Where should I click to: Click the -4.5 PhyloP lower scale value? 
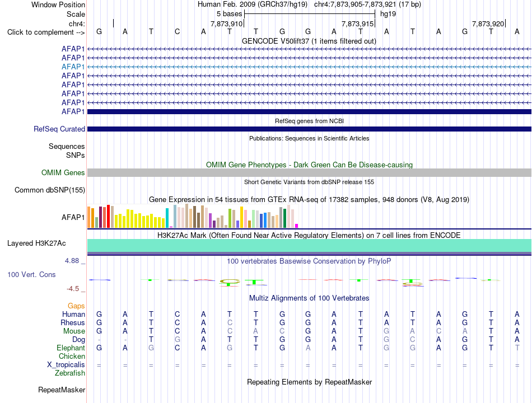[73, 289]
